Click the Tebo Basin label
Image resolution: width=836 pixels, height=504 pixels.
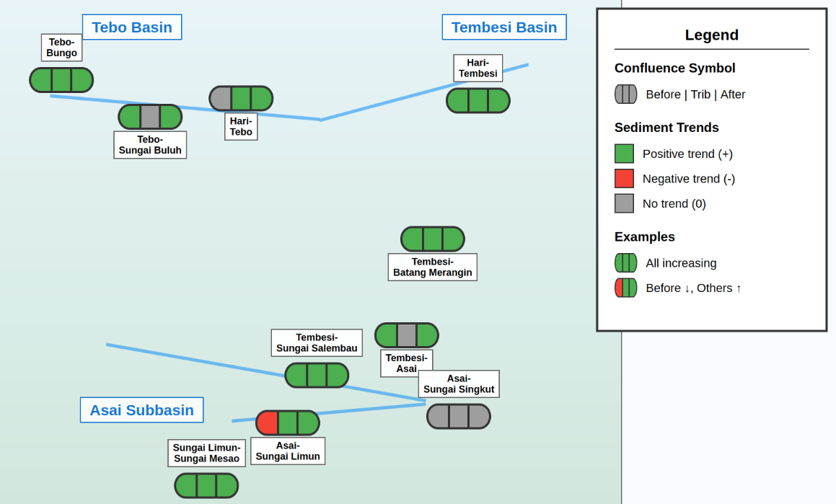(x=132, y=27)
